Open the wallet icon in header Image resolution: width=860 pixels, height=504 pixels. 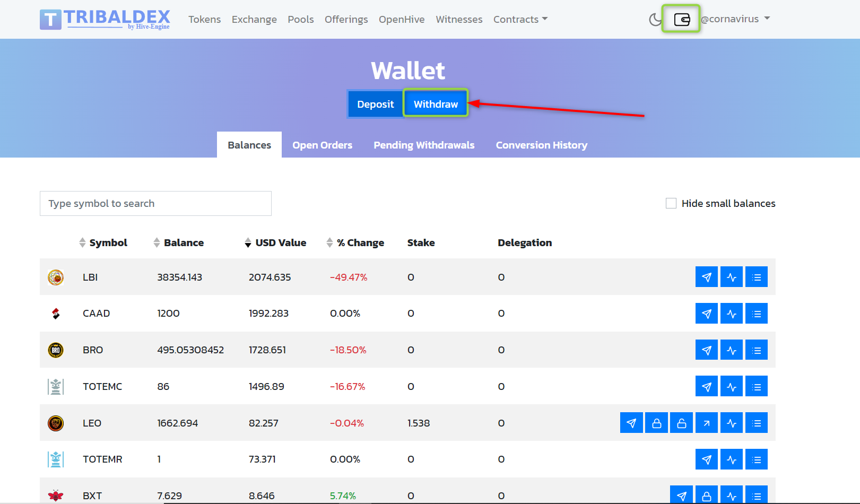[x=682, y=20]
